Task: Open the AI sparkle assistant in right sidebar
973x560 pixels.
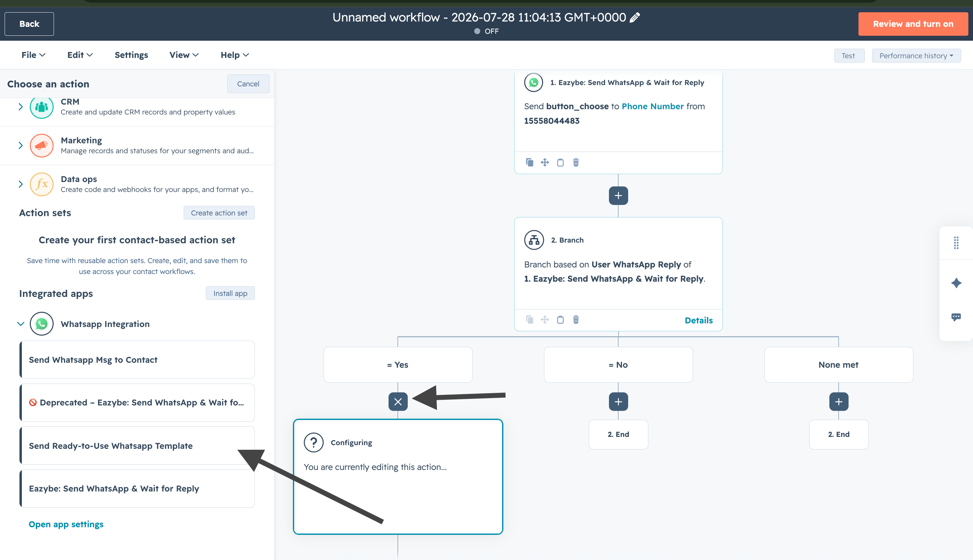Action: point(956,283)
